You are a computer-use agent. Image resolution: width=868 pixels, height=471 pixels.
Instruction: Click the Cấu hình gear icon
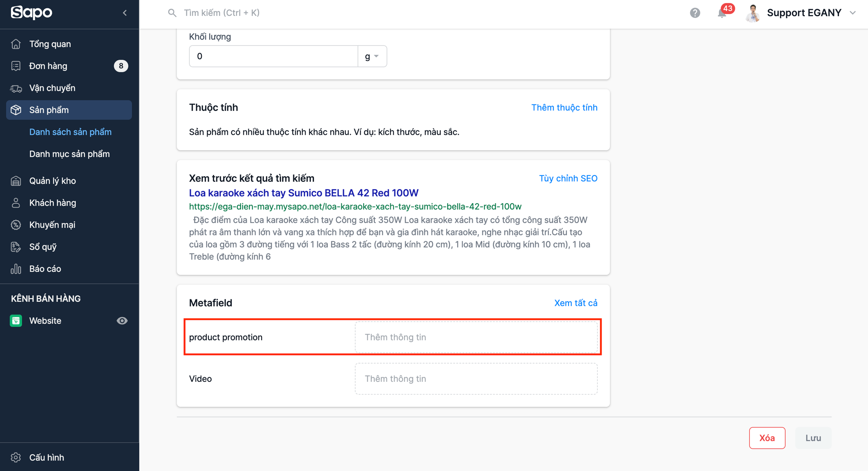[x=16, y=457]
